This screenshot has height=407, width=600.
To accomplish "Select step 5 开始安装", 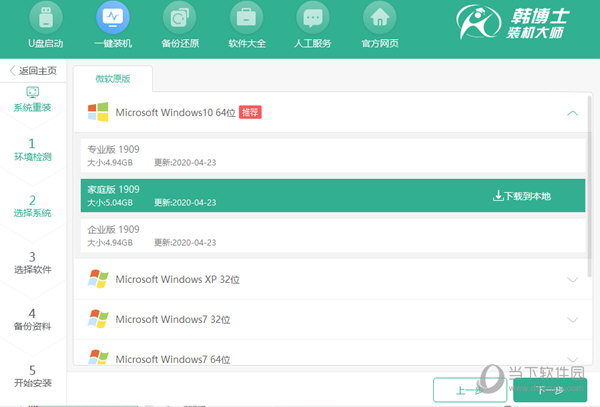I will tap(33, 376).
